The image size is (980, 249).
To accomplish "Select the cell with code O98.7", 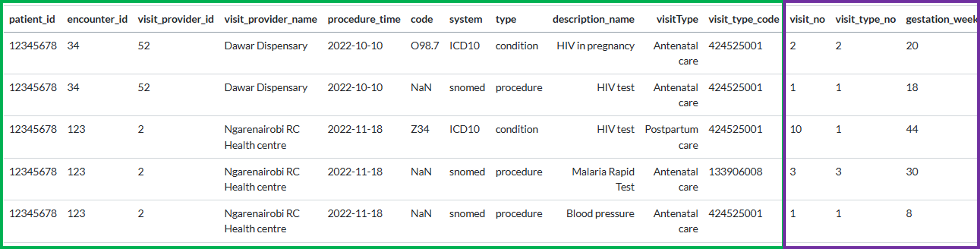I will [x=425, y=46].
